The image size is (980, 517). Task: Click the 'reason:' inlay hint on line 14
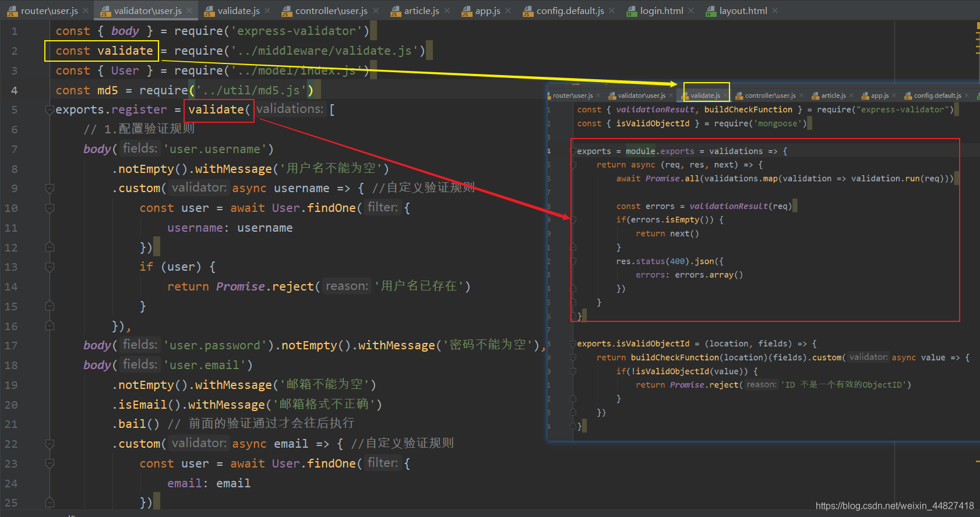(x=347, y=286)
